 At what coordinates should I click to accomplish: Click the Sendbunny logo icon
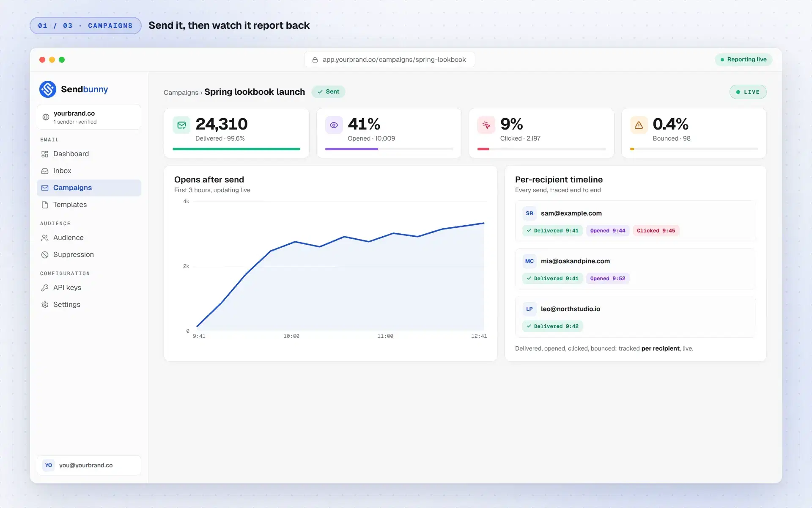click(x=48, y=89)
